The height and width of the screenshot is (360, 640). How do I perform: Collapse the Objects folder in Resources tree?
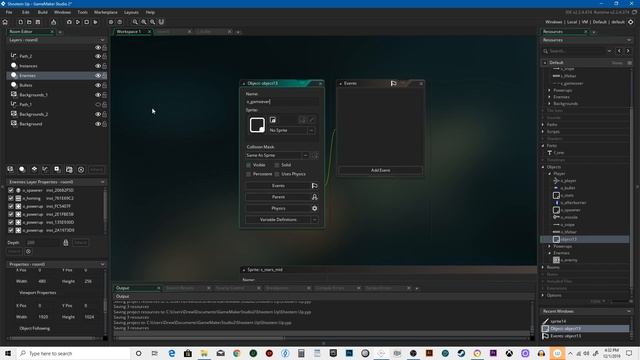tap(543, 167)
